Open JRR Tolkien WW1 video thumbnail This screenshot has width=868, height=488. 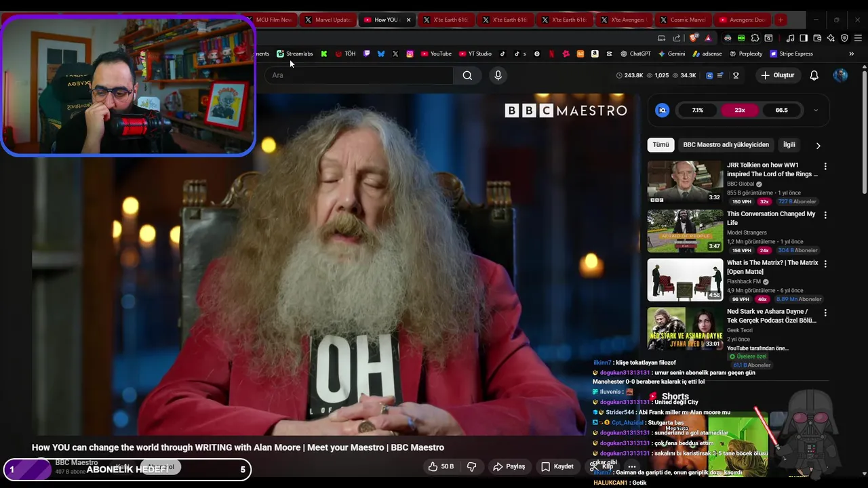pyautogui.click(x=685, y=182)
